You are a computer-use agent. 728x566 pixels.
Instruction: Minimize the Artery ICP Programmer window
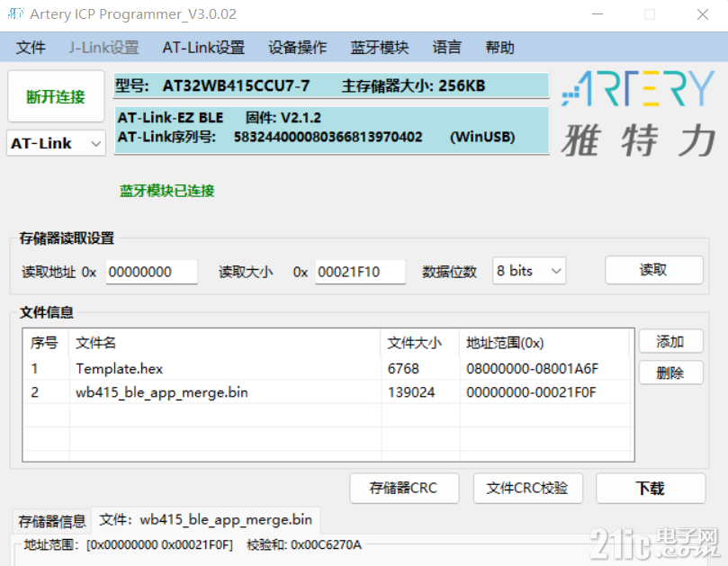(x=598, y=14)
